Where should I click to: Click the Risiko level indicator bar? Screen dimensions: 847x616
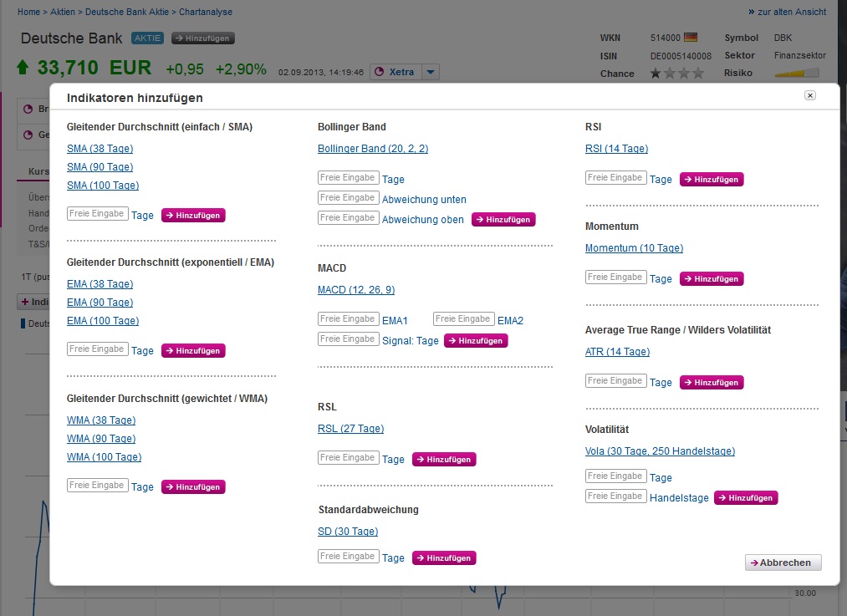[x=797, y=73]
